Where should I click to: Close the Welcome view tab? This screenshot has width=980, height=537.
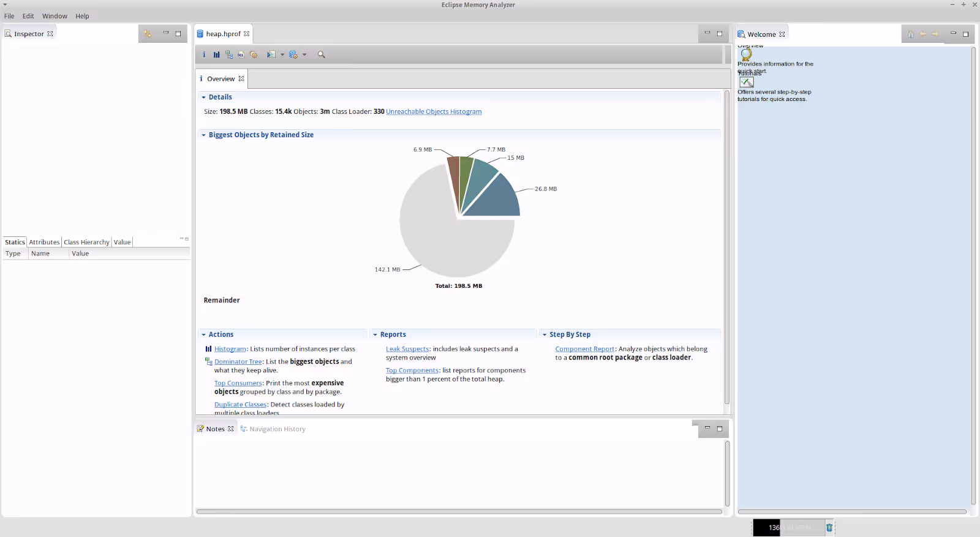click(782, 34)
